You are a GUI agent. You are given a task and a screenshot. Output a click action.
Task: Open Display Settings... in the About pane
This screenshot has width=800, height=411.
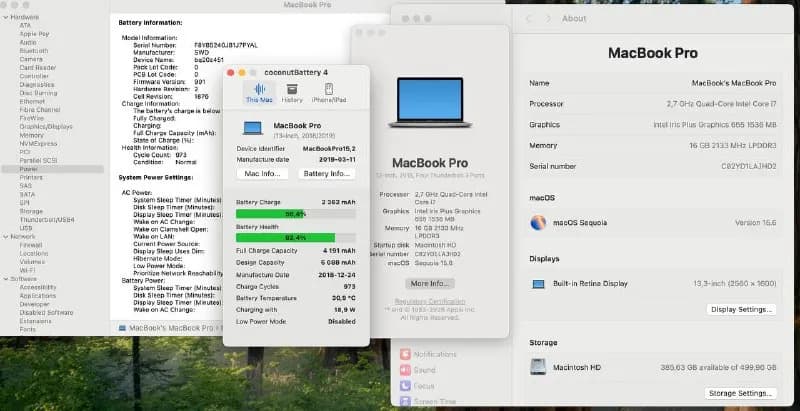pos(741,310)
